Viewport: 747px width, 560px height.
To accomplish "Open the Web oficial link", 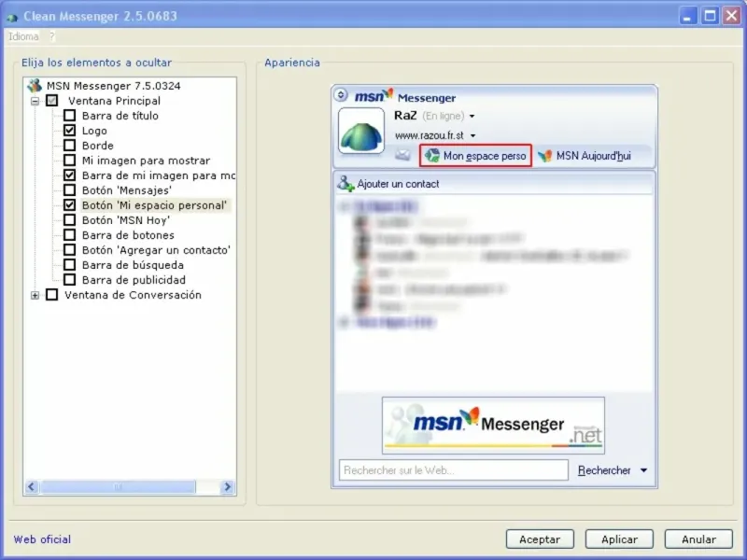I will 42,539.
